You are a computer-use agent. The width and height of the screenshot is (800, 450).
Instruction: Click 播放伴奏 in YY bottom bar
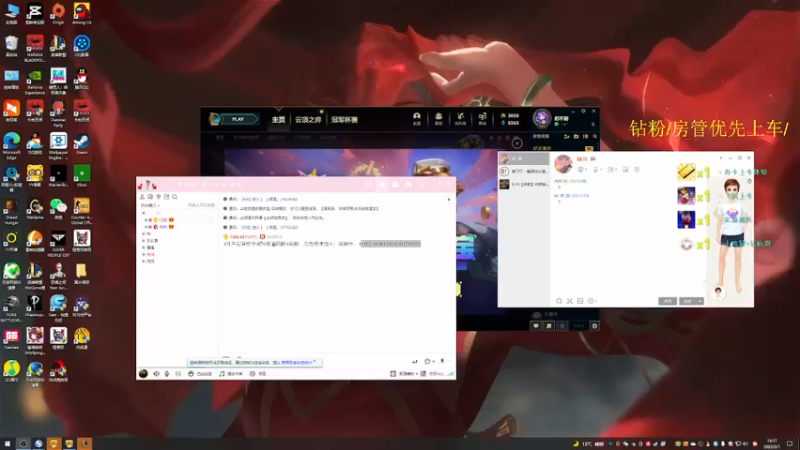[x=231, y=374]
